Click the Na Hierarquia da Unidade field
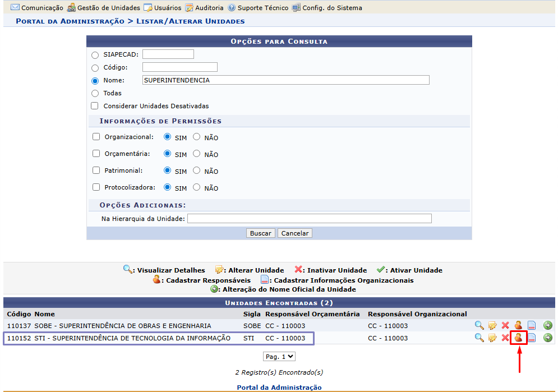The image size is (558, 392). pyautogui.click(x=309, y=219)
